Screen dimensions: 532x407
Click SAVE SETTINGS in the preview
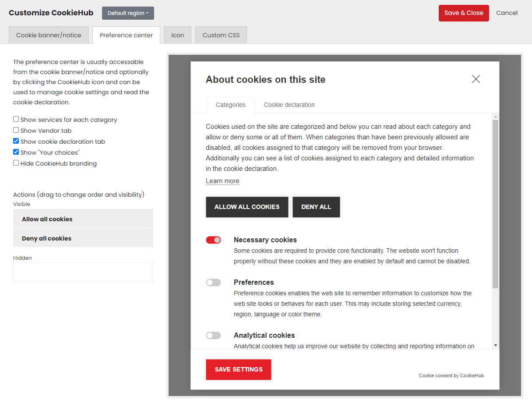click(238, 369)
